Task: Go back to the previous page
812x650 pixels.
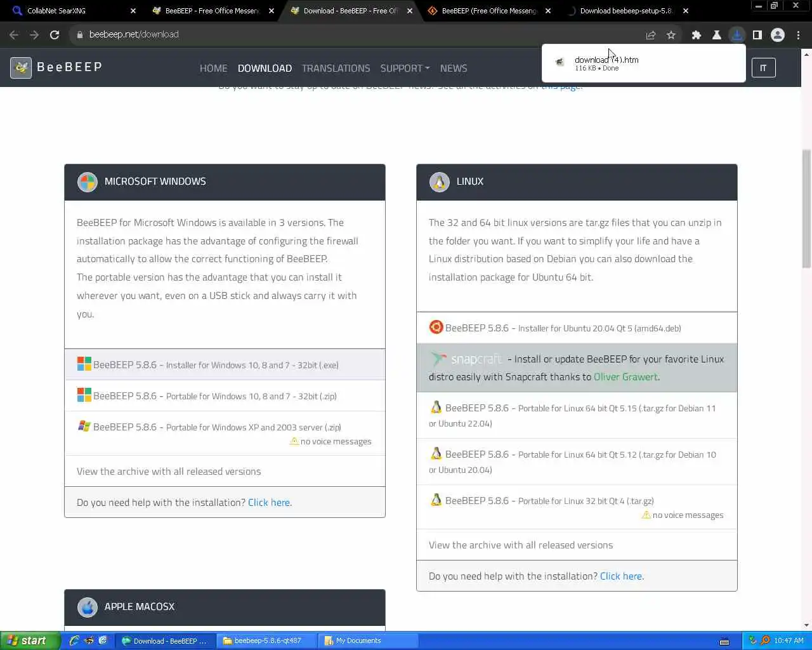Action: [14, 35]
